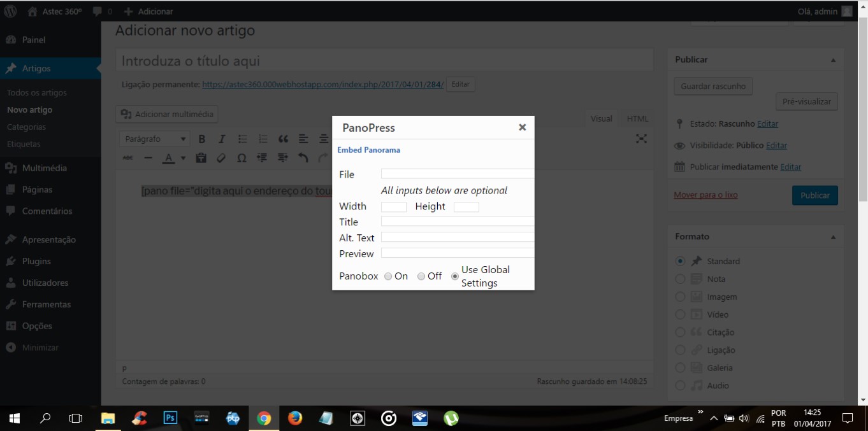868x431 pixels.
Task: Click the paste as text clipboard icon
Action: (201, 158)
